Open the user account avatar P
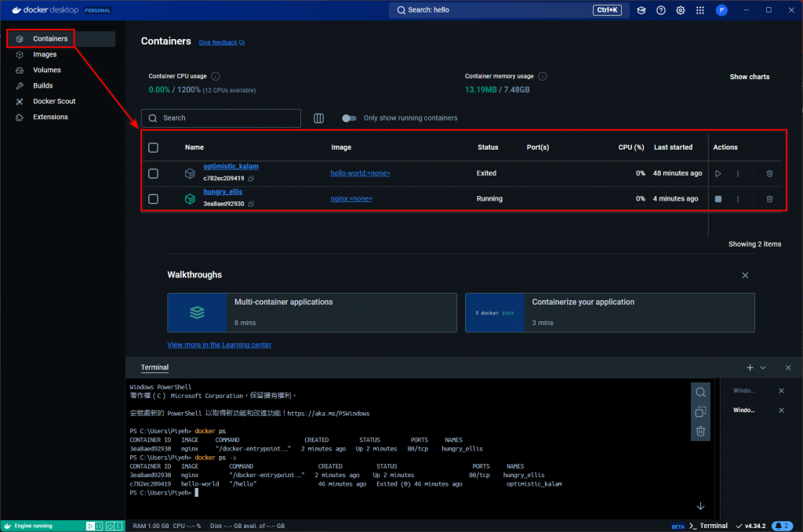The image size is (803, 532). tap(721, 10)
